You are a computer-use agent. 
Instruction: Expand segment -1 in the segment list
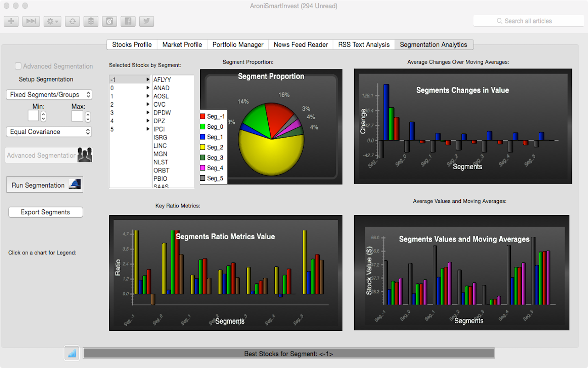pos(148,80)
